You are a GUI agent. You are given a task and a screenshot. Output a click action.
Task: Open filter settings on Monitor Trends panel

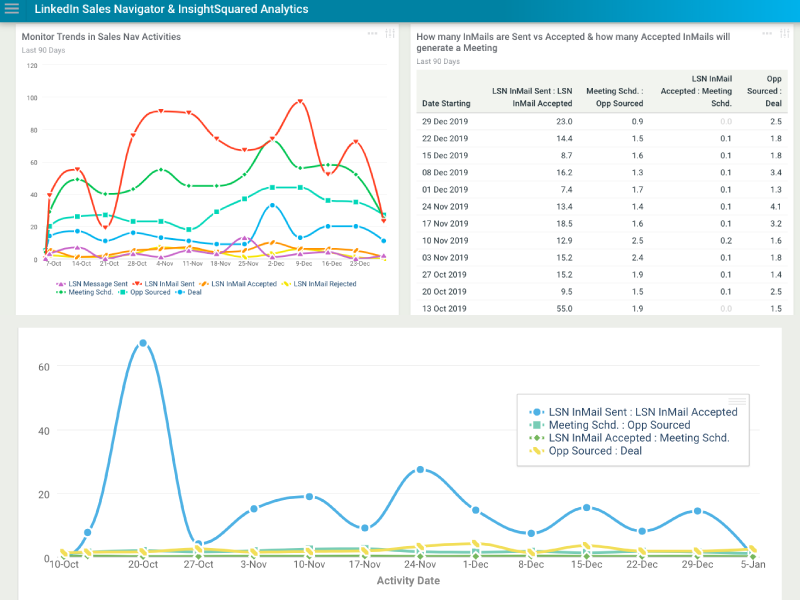pyautogui.click(x=389, y=33)
